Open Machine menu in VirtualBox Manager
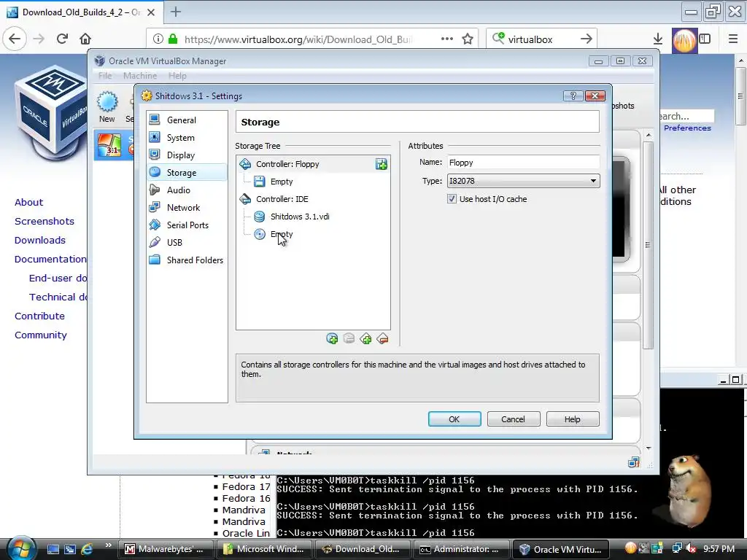Image resolution: width=747 pixels, height=560 pixels. coord(139,76)
